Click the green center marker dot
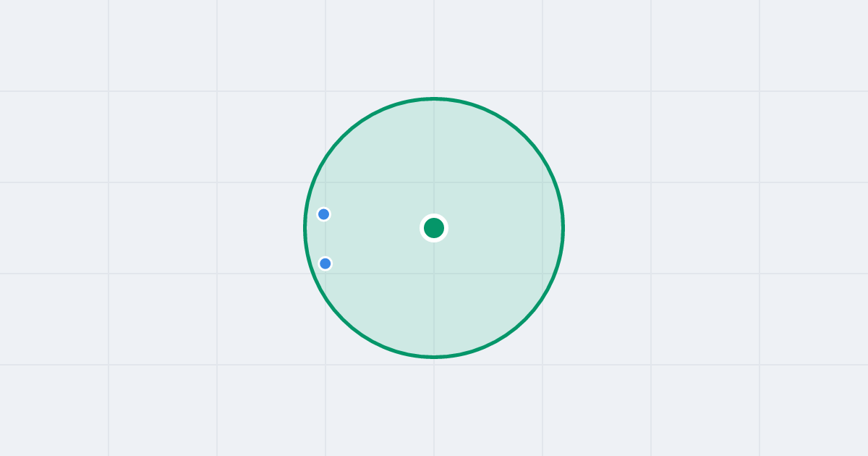 [x=434, y=228]
